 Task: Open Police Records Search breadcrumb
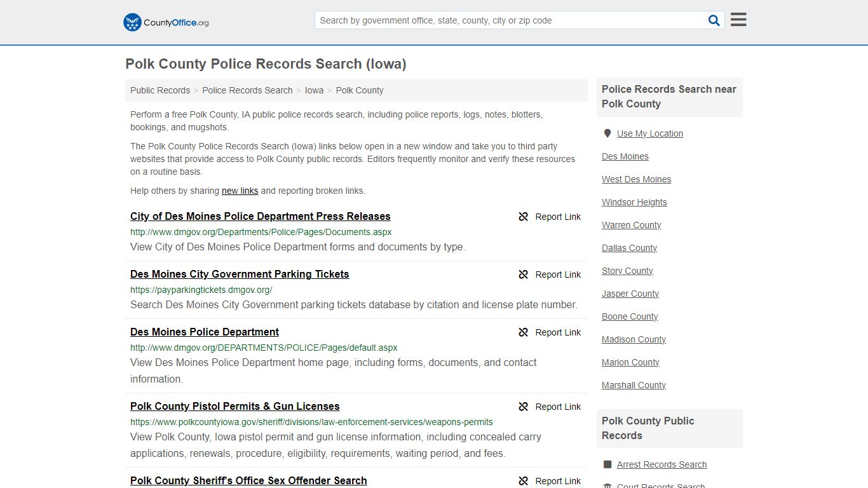pos(247,90)
